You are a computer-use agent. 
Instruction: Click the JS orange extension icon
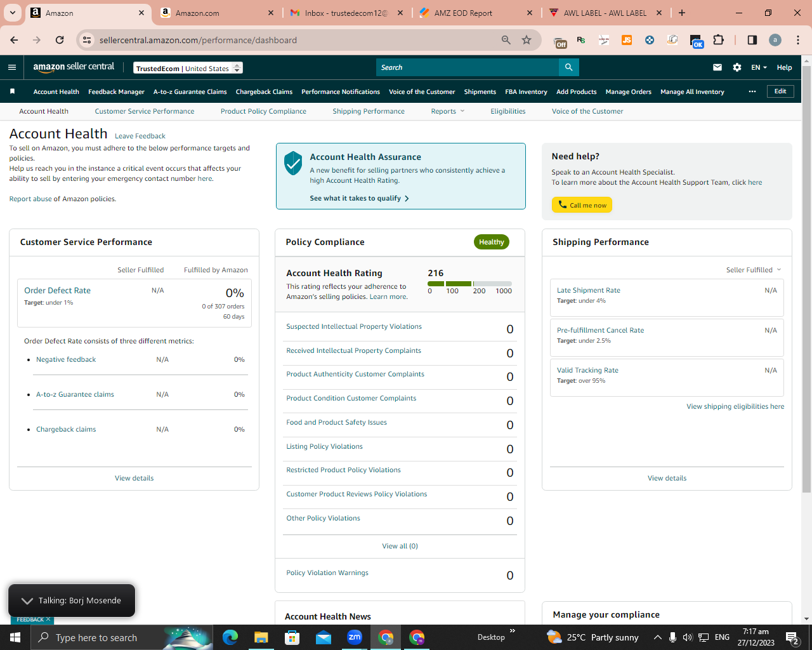pyautogui.click(x=627, y=40)
